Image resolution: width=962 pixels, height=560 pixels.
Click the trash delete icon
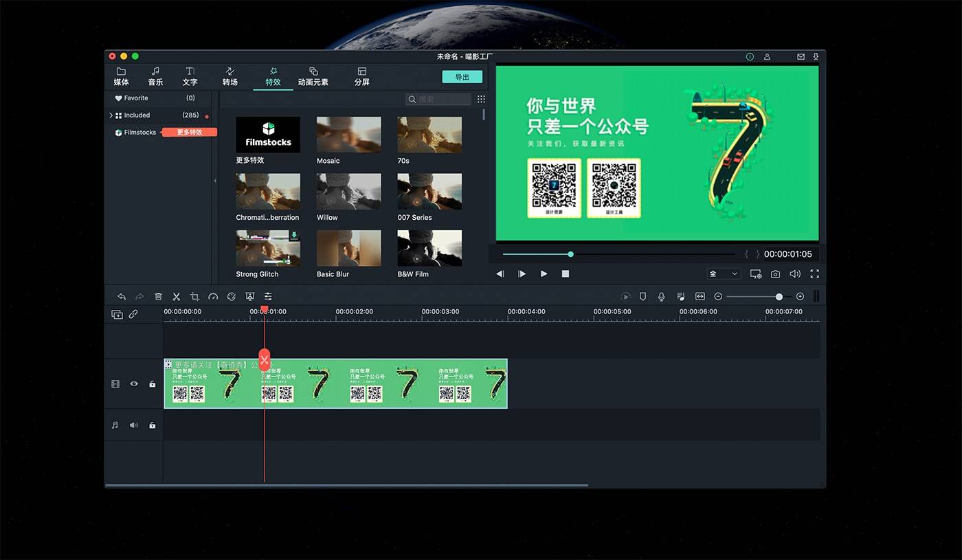[x=158, y=297]
